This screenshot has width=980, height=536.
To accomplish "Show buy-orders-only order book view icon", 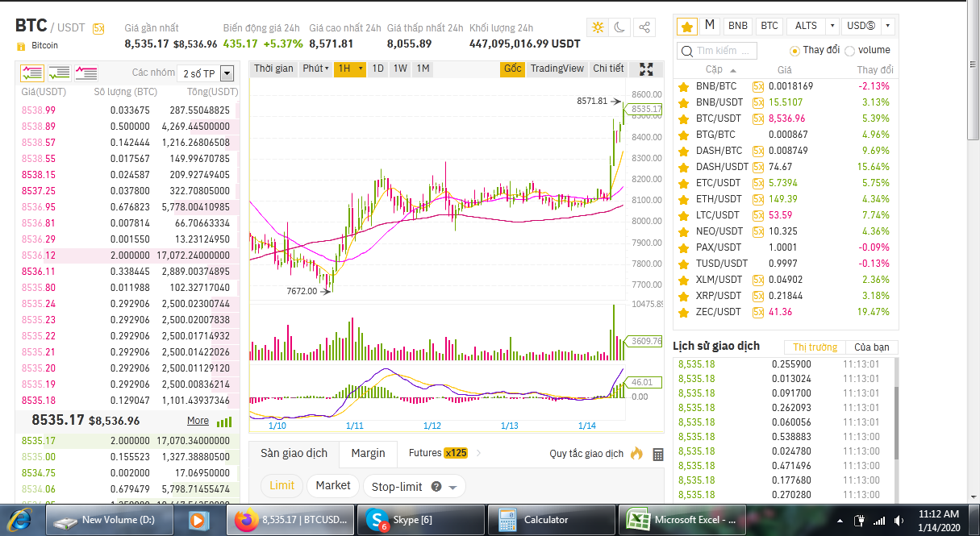I will pyautogui.click(x=59, y=73).
